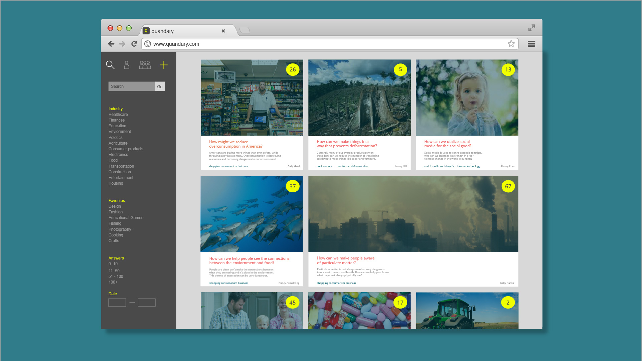This screenshot has height=364, width=642.
Task: Select Transportation industry filter
Action: 121,166
